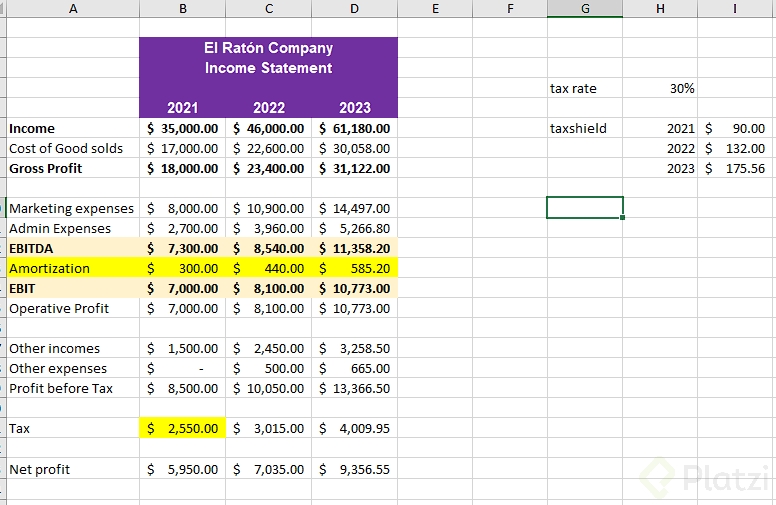Select EBITDA value $11,358.20
The width and height of the screenshot is (776, 505).
(355, 248)
